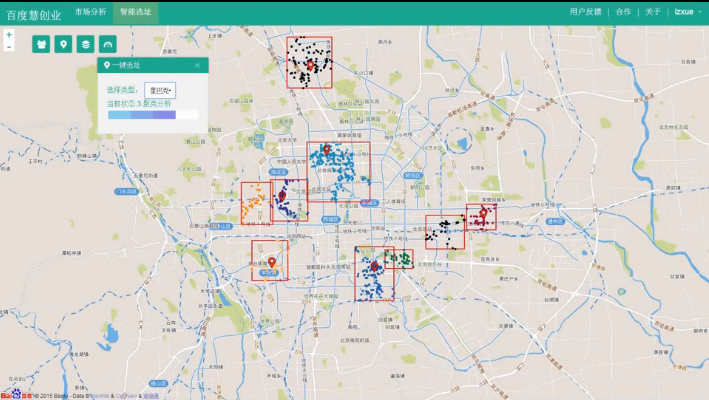Click the red marker near 中国人民大学 cluster
Image resolution: width=709 pixels, height=400 pixels.
point(326,150)
